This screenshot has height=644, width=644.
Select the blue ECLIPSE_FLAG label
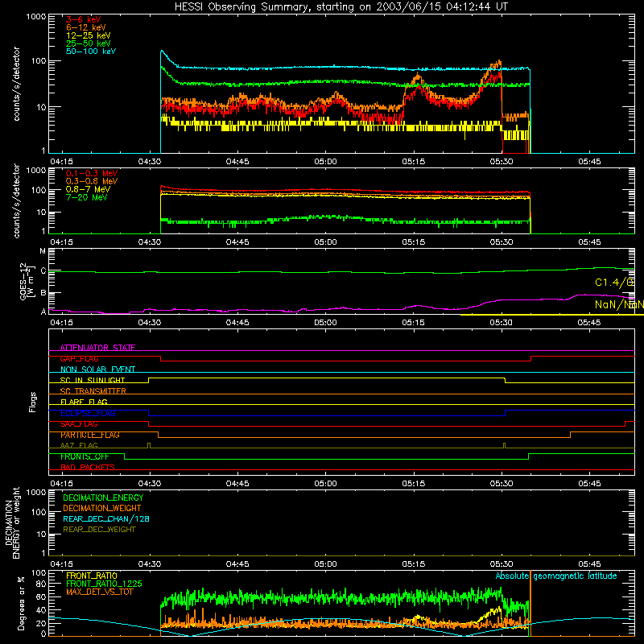click(x=88, y=413)
